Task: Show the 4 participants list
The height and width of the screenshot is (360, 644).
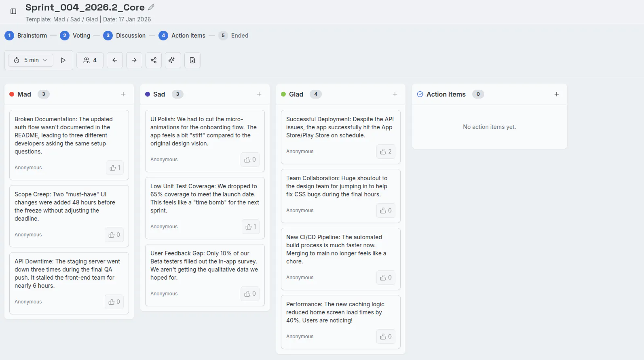Action: click(x=90, y=60)
